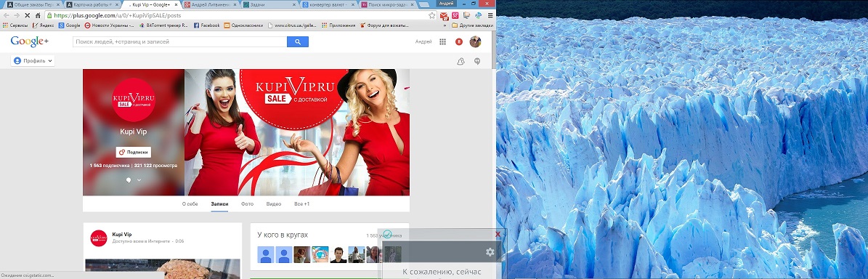Open the Одноклассники bookmark
Image resolution: width=868 pixels, height=279 pixels.
click(244, 25)
